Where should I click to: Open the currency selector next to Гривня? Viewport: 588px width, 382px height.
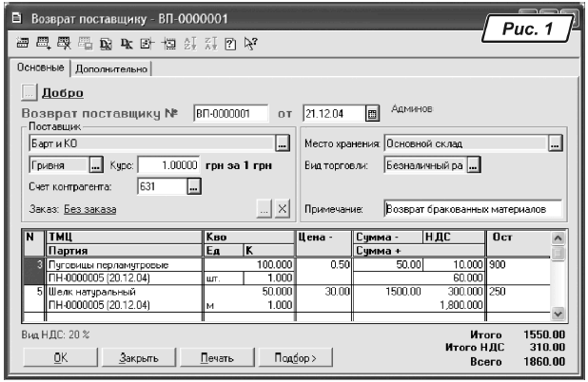96,164
